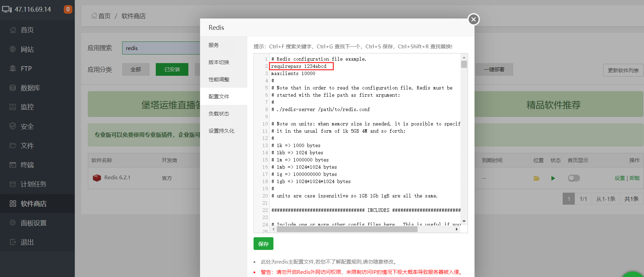Click 网站 in the left sidebar menu
This screenshot has width=644, height=277.
point(27,49)
